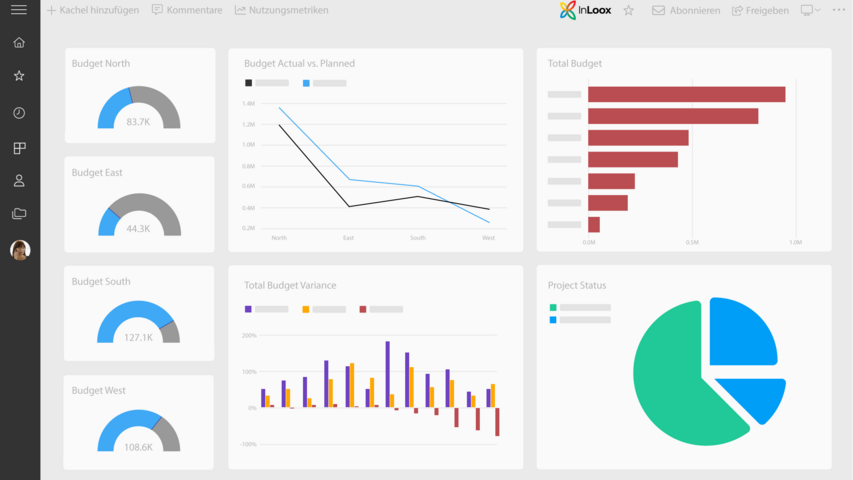This screenshot has height=480, width=853.
Task: Click Kachel hinzufügen to add a tile
Action: coord(93,10)
